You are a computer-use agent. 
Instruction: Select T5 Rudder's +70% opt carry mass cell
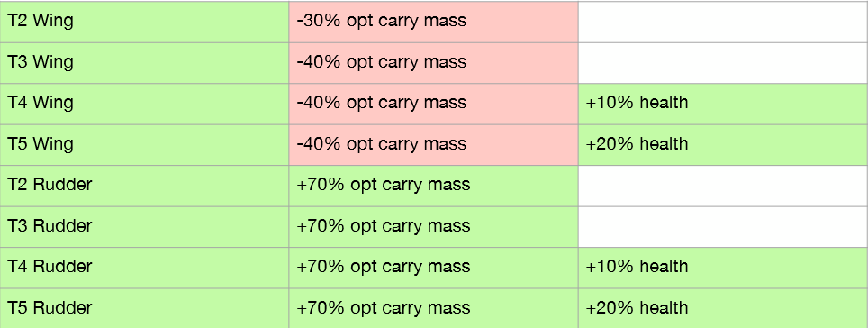[433, 308]
